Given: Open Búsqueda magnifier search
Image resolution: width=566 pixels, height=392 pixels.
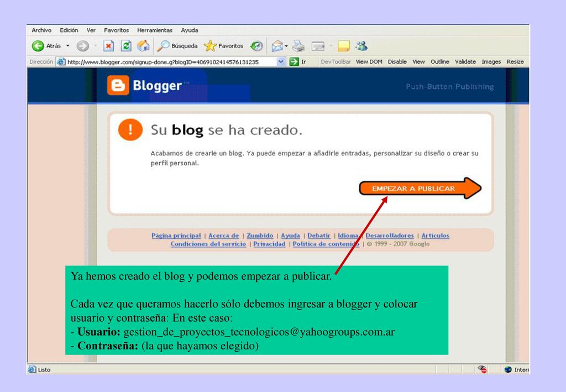Looking at the screenshot, I should coord(177,46).
